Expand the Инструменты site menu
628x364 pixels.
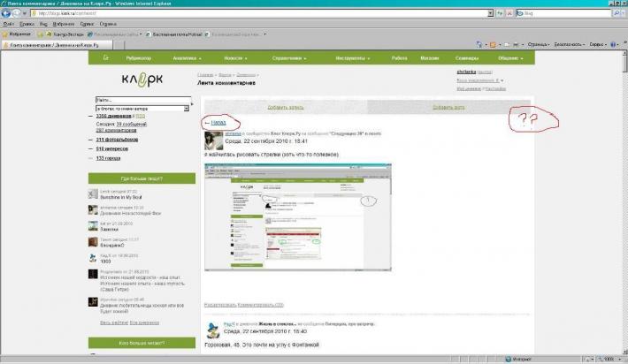click(352, 58)
